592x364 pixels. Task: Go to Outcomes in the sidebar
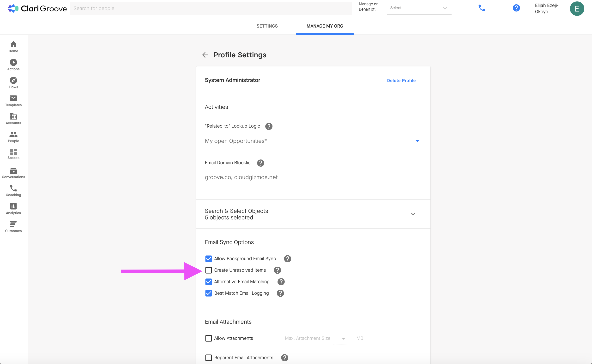pyautogui.click(x=13, y=227)
